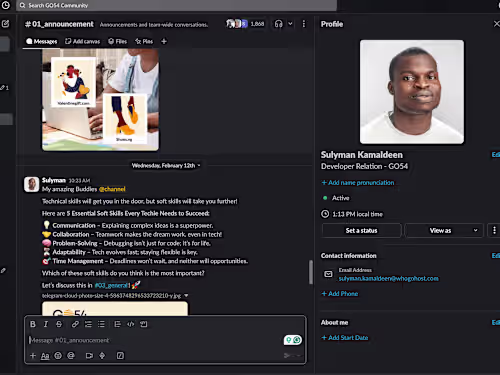Viewport: 500px width, 375px height.
Task: Open the View as dropdown
Action: 444,230
